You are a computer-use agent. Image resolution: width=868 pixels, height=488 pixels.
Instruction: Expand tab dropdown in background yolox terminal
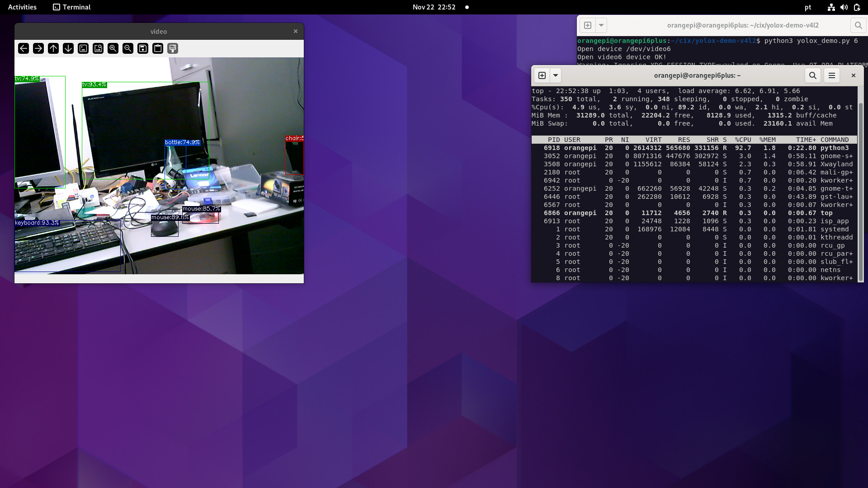[601, 25]
